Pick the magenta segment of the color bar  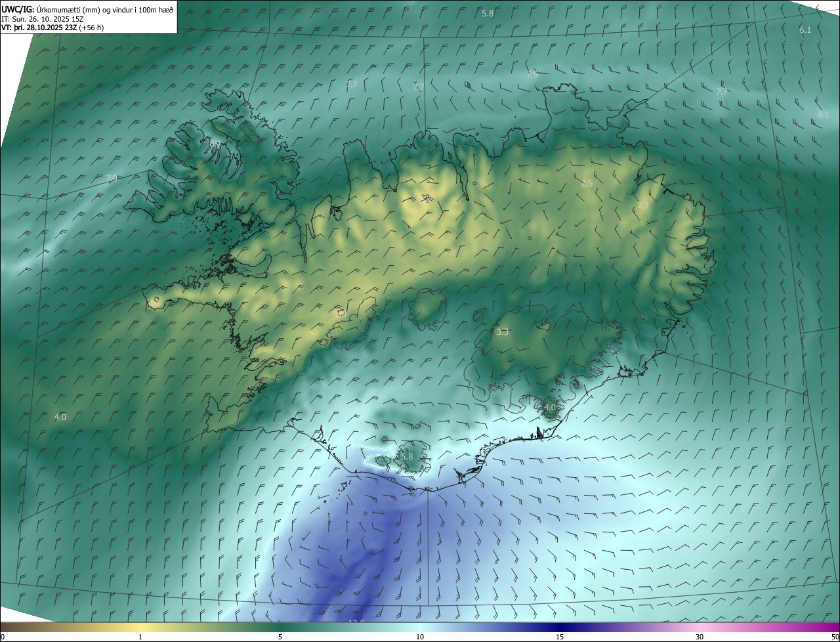(x=807, y=627)
